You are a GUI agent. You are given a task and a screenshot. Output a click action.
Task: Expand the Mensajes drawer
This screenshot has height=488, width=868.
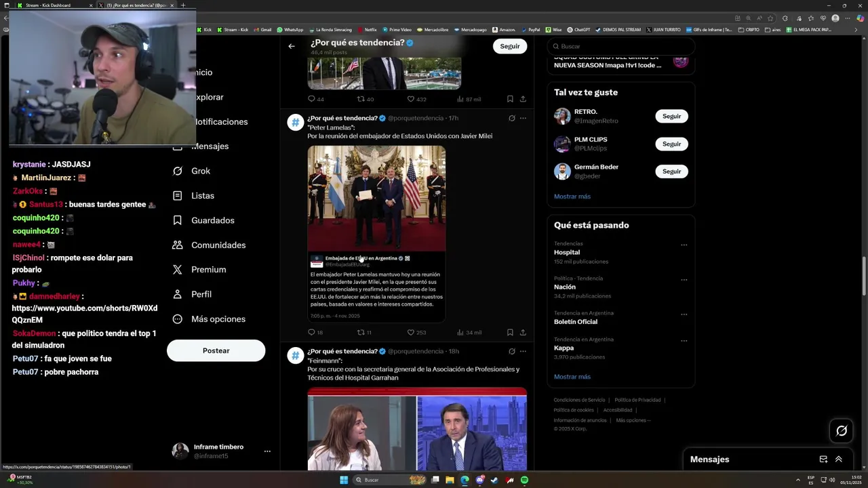coord(839,459)
